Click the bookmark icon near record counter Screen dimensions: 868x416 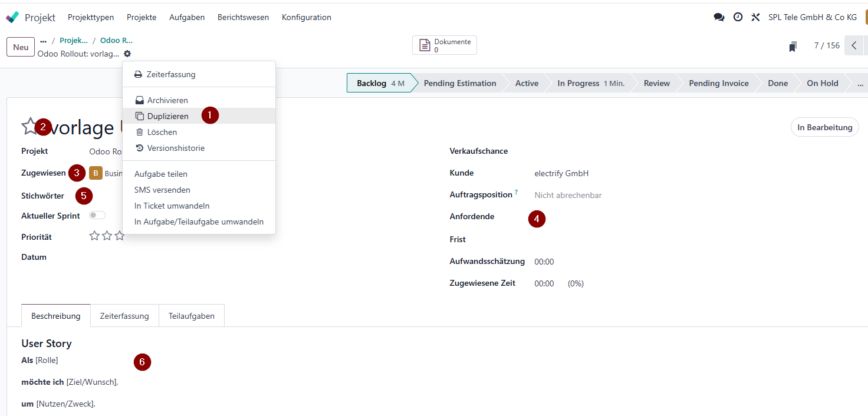(x=793, y=46)
